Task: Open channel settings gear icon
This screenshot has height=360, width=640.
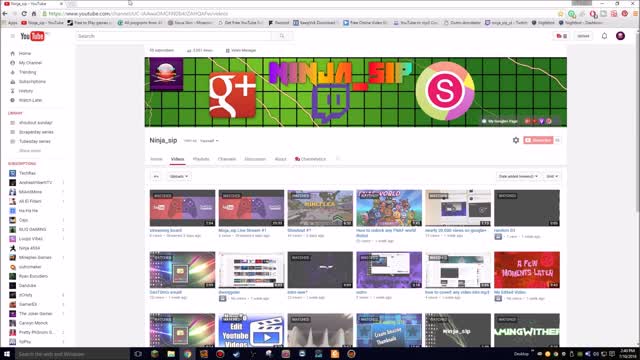Action: 516,140
